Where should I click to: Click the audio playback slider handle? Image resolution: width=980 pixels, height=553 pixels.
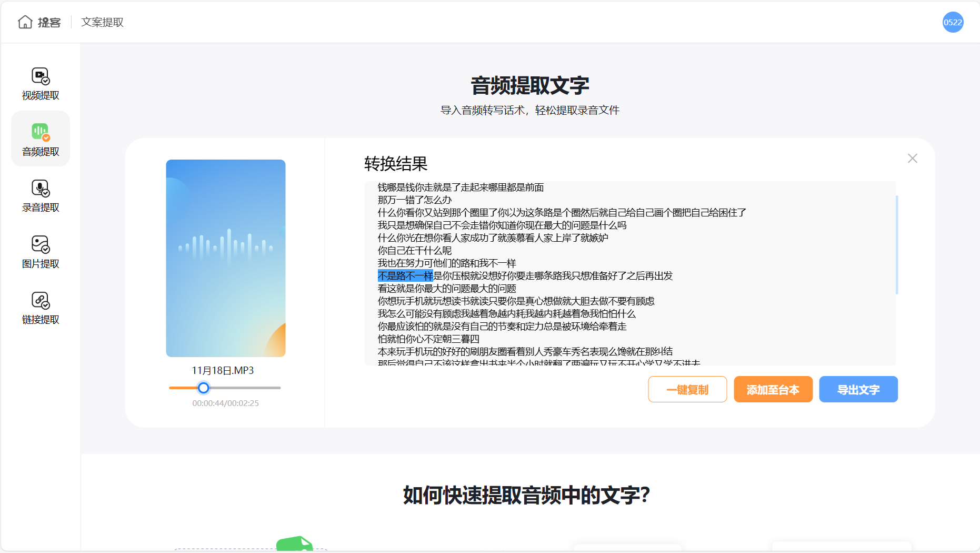click(x=203, y=388)
